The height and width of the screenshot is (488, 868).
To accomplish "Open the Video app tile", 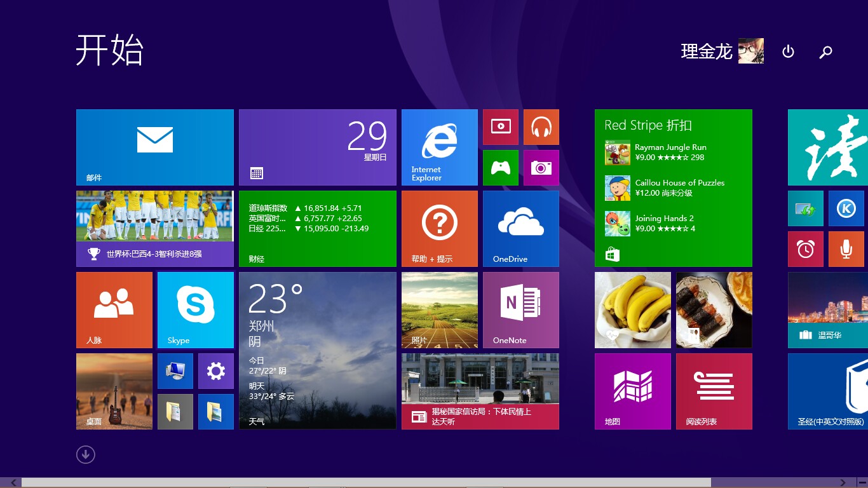I will point(501,127).
